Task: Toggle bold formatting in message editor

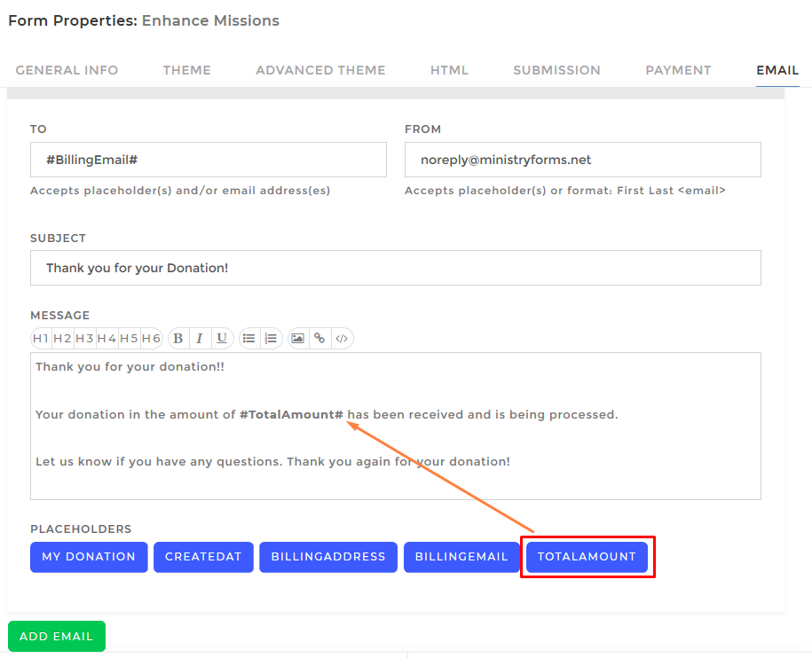Action: coord(178,338)
